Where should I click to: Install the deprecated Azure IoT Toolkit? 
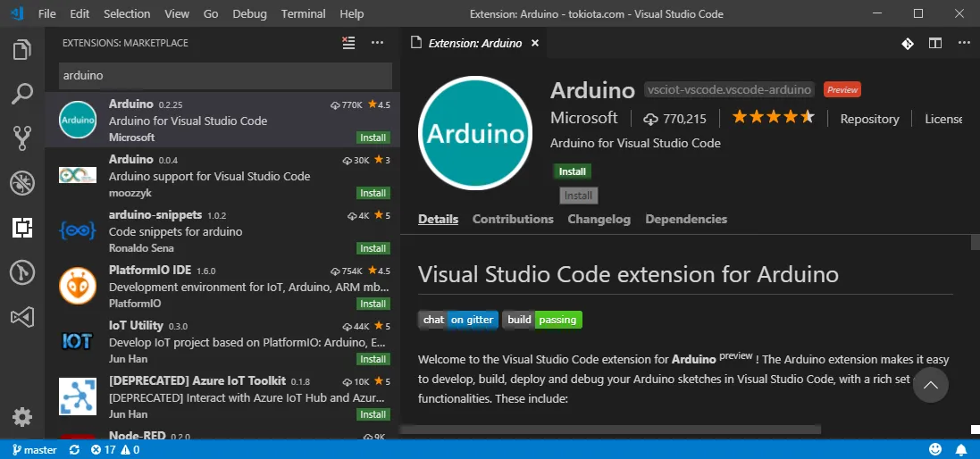tap(373, 414)
